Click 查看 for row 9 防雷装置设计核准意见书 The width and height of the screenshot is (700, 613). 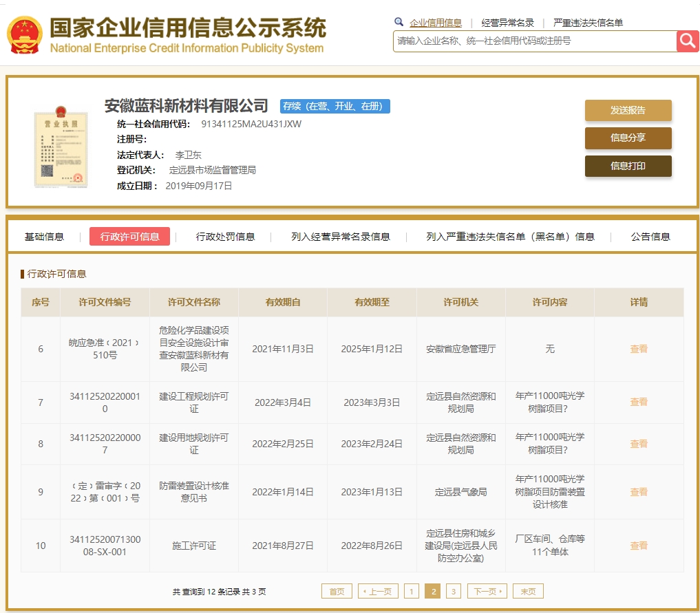point(639,492)
